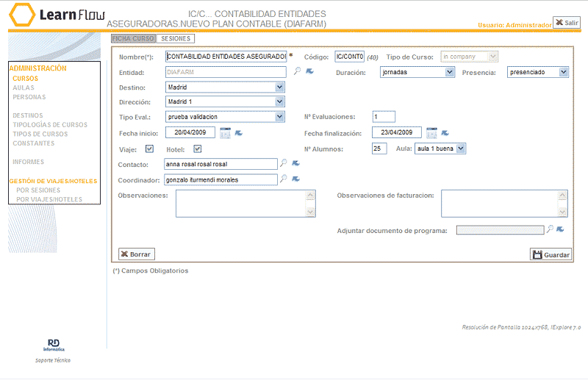Viewport: 588px width, 383px height.
Task: Select the Ficha Curso tab
Action: point(133,39)
